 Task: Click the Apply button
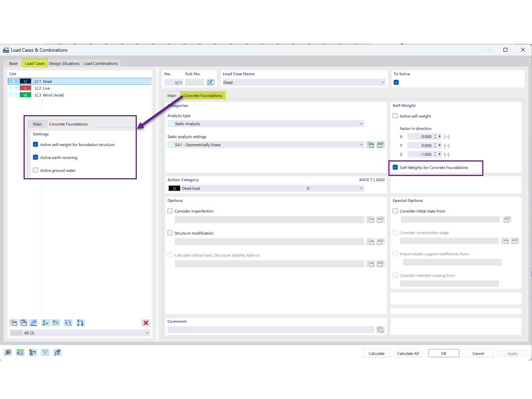click(x=513, y=353)
